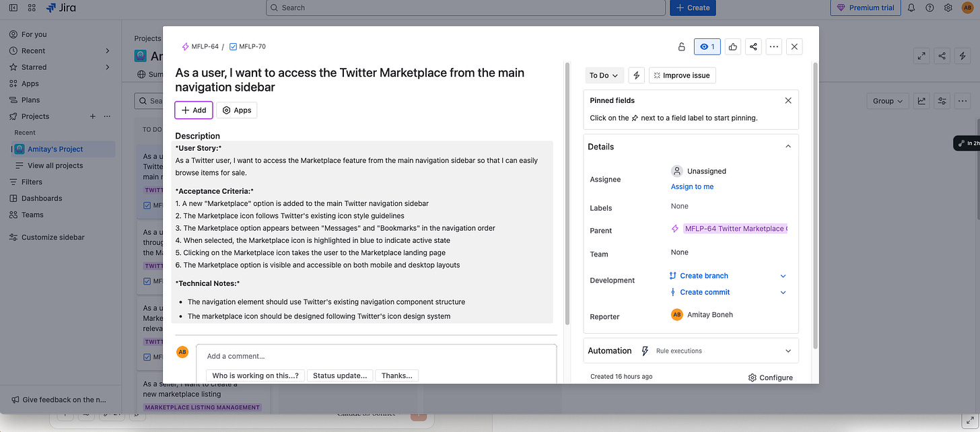This screenshot has height=432, width=980.
Task: Click the Improve issue button
Action: tap(682, 75)
